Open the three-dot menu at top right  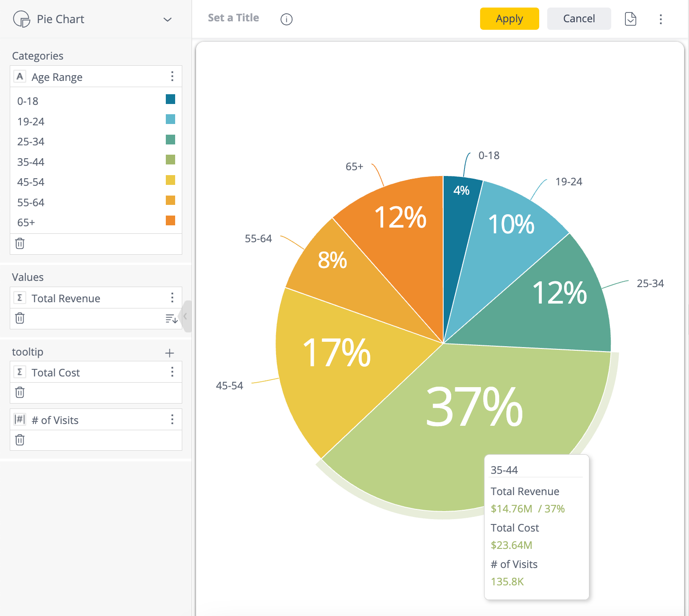pos(661,19)
